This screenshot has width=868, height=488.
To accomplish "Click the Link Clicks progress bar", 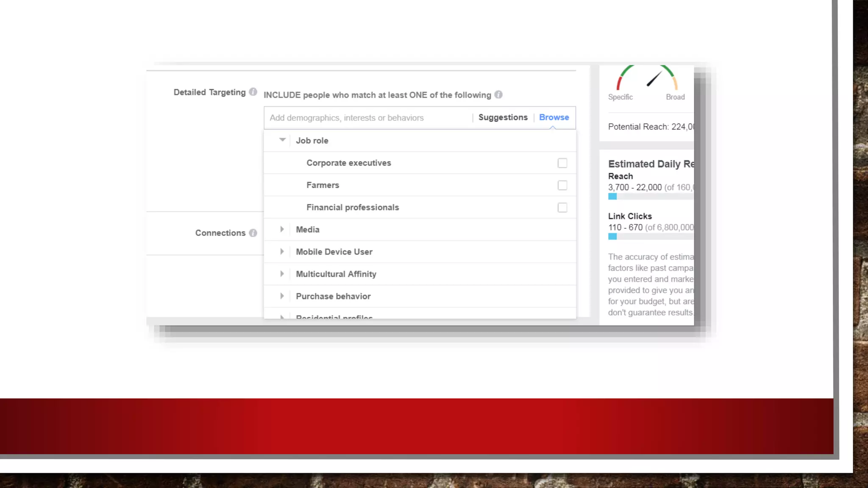I will [651, 237].
